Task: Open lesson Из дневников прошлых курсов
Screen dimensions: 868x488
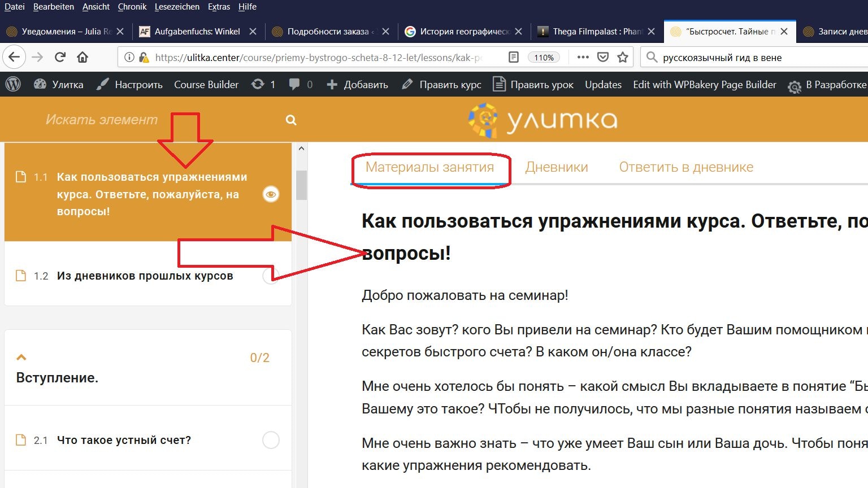Action: point(145,276)
